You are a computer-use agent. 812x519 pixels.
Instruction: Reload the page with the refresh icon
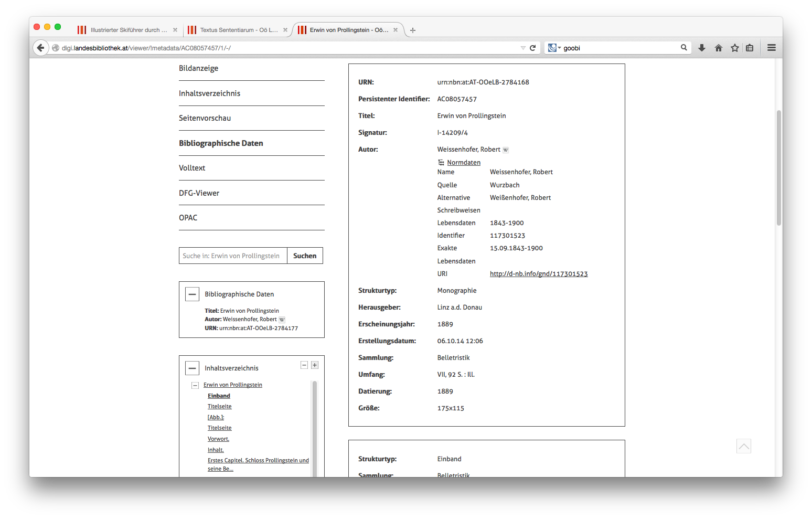click(532, 48)
